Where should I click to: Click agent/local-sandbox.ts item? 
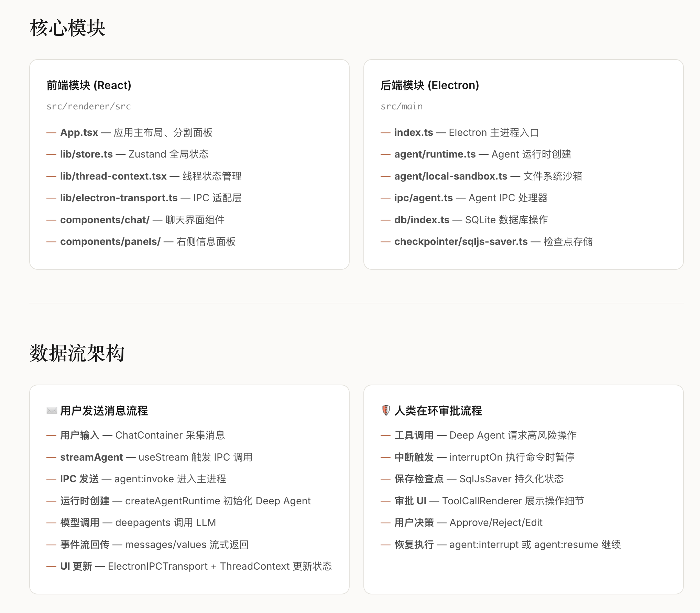click(x=451, y=176)
